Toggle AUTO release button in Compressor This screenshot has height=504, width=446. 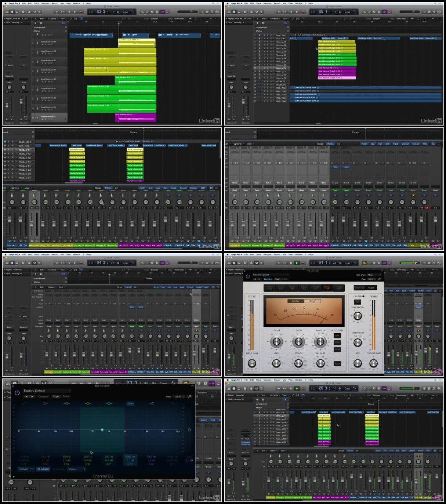click(x=337, y=363)
